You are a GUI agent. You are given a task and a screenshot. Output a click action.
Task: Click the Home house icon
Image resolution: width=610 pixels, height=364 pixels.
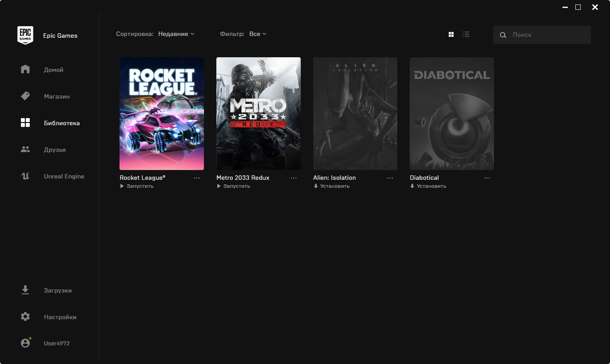(25, 69)
